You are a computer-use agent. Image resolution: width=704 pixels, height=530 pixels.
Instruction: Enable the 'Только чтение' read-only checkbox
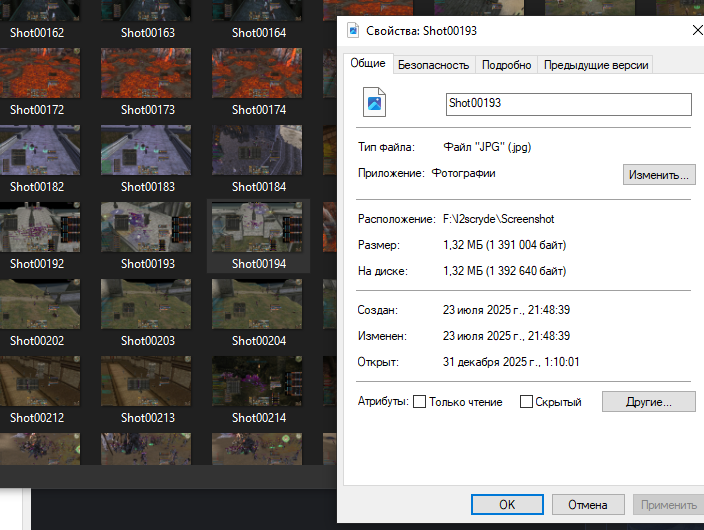[x=420, y=402]
